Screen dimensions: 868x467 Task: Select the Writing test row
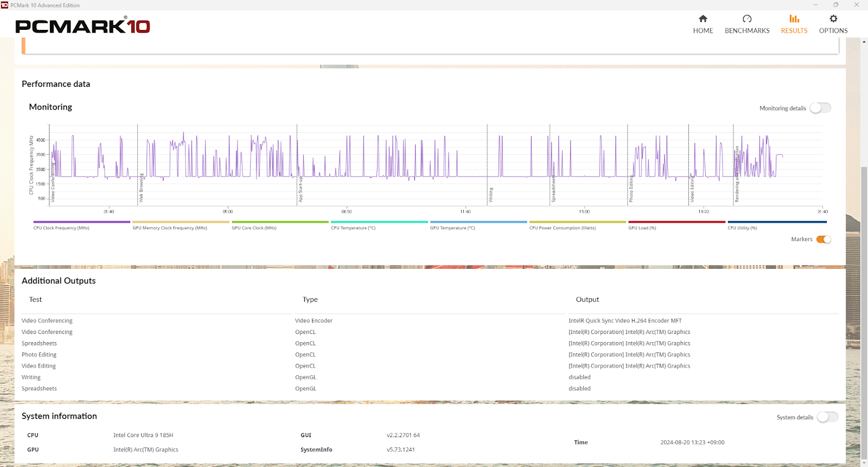(x=31, y=377)
